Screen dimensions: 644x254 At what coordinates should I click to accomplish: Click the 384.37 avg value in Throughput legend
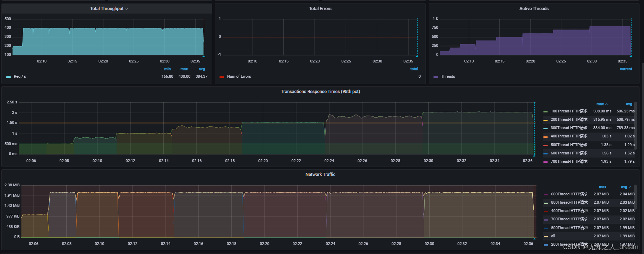click(201, 77)
